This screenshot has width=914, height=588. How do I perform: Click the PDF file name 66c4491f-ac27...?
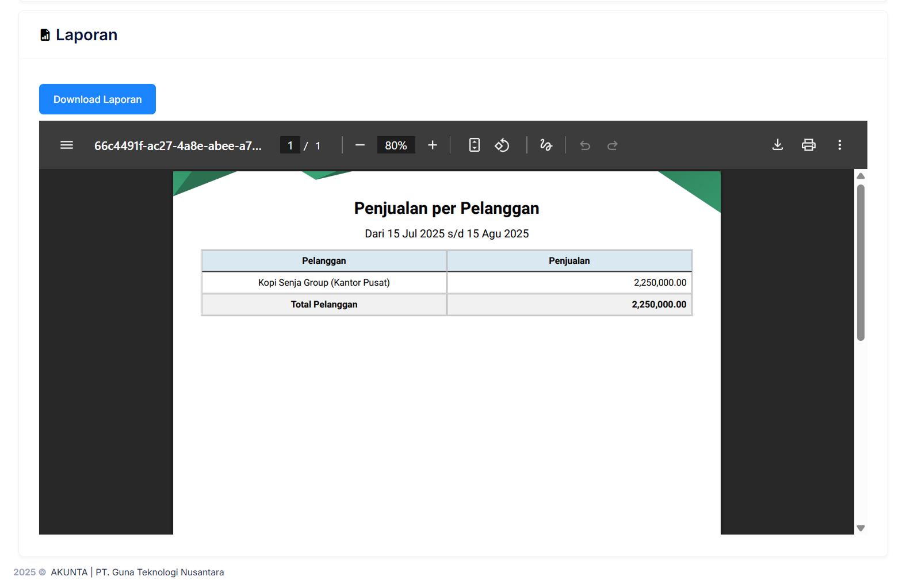pos(178,146)
